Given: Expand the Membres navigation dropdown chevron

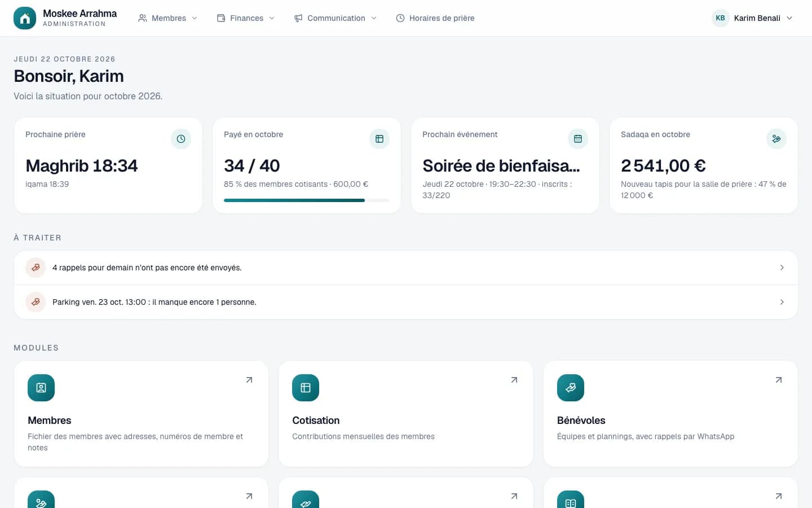Looking at the screenshot, I should 195,18.
